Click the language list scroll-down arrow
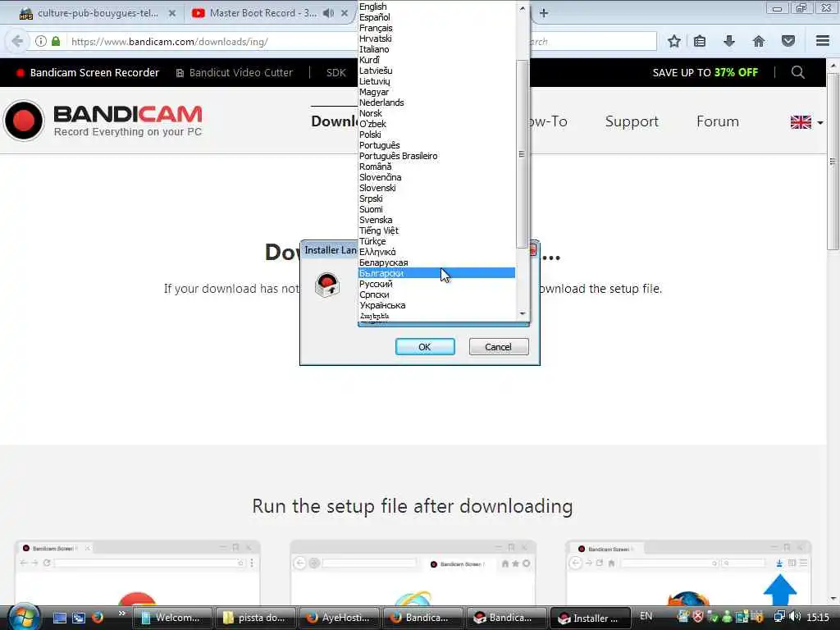This screenshot has width=840, height=630. 523,314
